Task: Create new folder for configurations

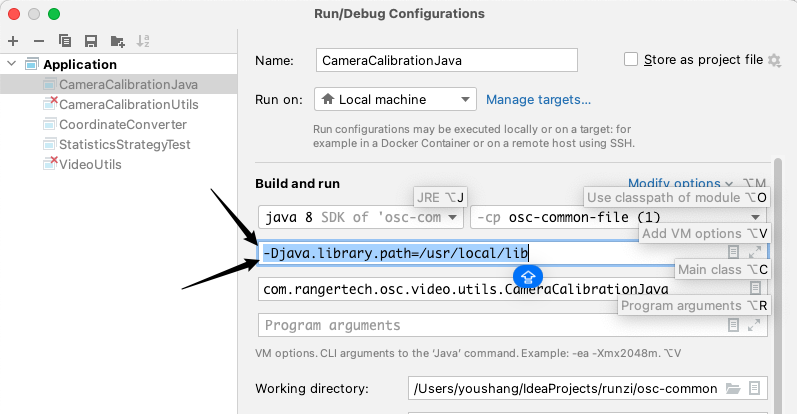Action: [117, 41]
